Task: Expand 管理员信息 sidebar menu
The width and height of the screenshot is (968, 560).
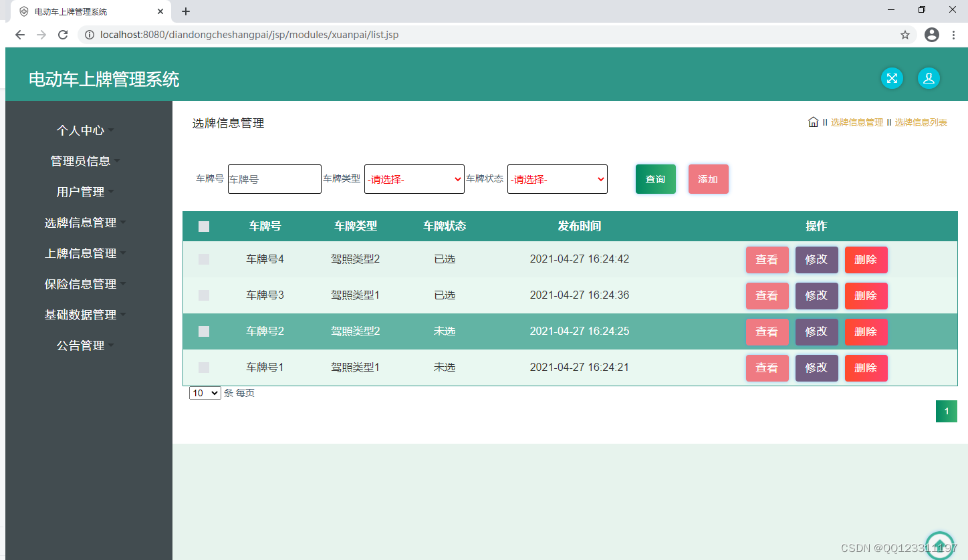Action: 85,161
